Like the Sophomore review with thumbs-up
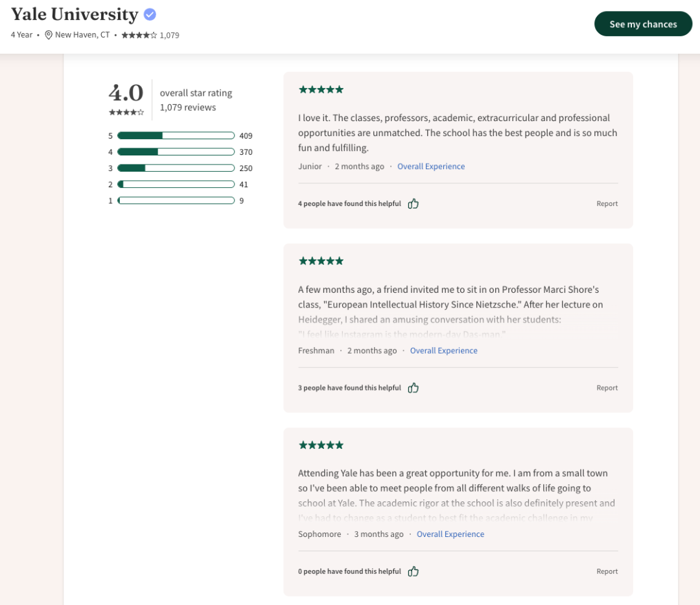 pos(414,571)
